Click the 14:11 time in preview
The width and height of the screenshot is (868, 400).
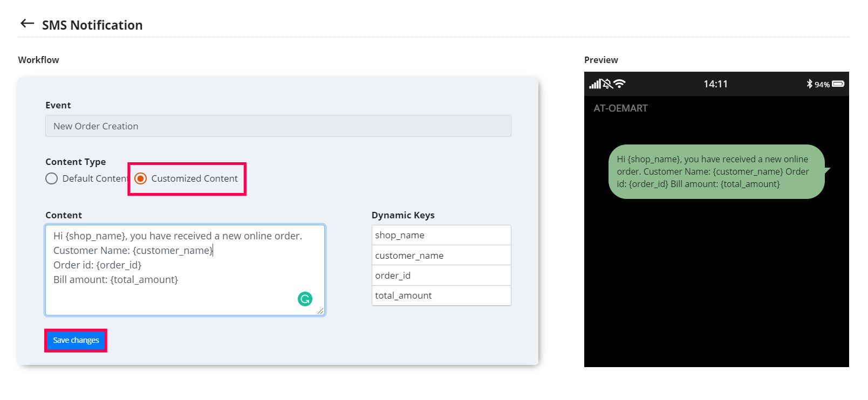click(x=715, y=84)
